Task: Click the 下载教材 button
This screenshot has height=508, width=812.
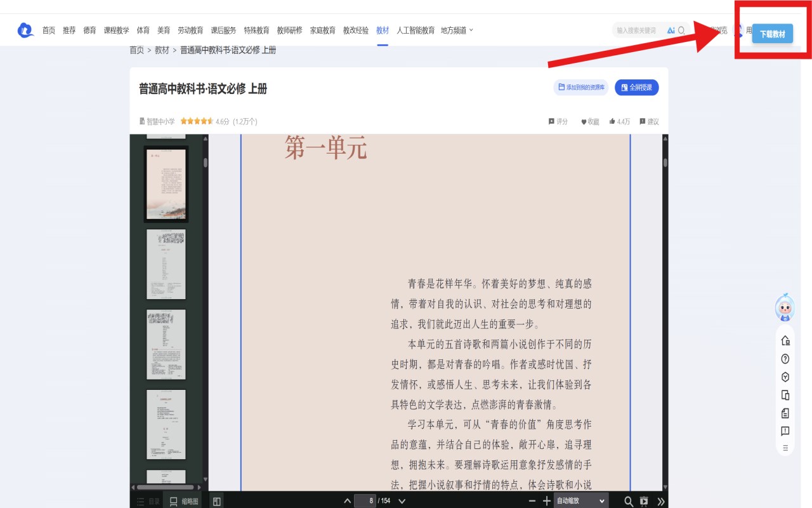Action: pyautogui.click(x=772, y=34)
